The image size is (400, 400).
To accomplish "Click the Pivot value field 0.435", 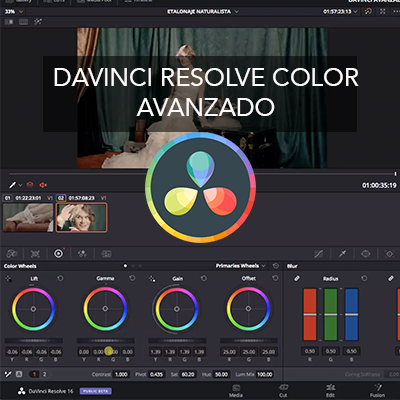I will 156,374.
